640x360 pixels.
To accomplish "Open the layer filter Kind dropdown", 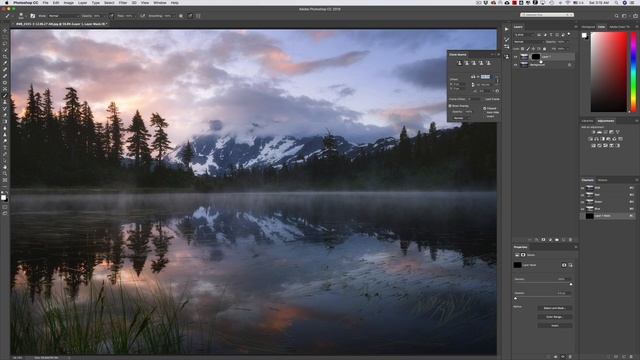I will [x=523, y=35].
